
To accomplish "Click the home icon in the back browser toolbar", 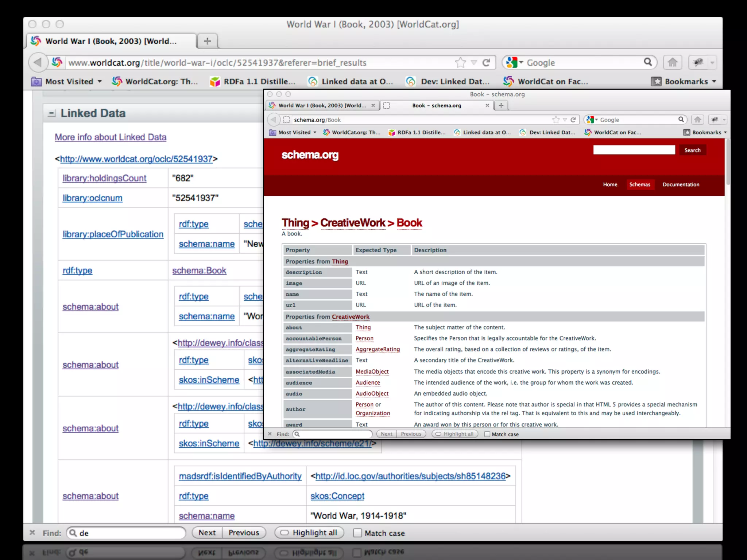I will pyautogui.click(x=672, y=63).
